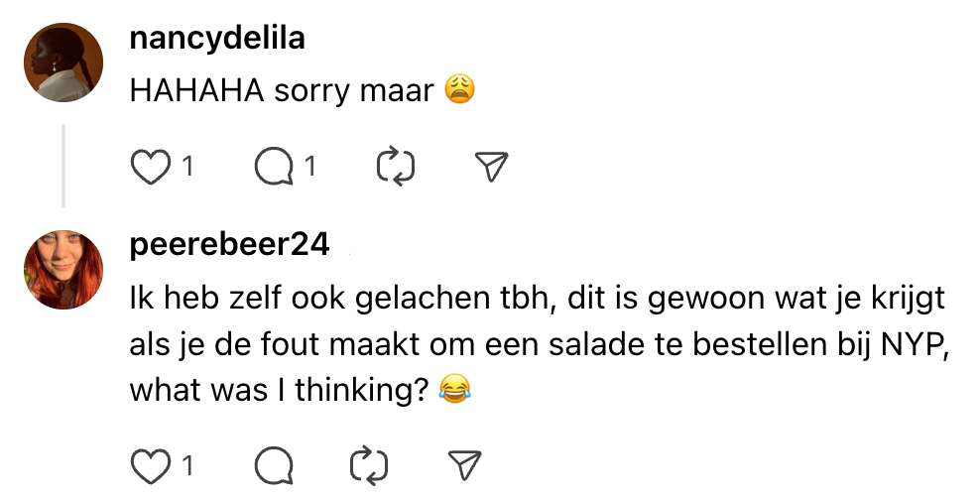Share nancydelila's comment with paper plane icon
Viewport: 980px width, 500px height.
(x=492, y=169)
